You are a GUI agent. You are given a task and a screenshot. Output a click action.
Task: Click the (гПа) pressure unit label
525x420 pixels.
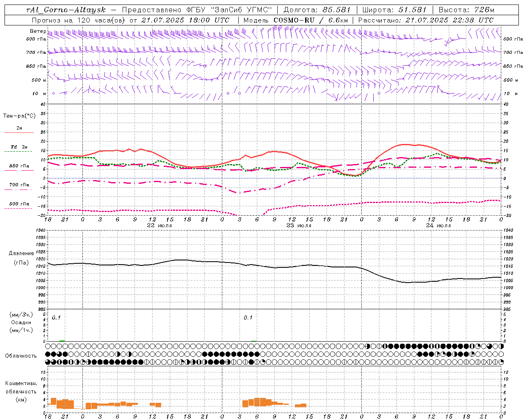(21, 262)
